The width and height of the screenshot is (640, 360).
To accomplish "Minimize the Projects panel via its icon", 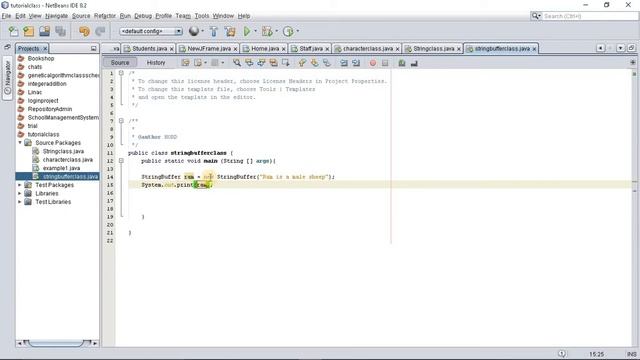I will point(93,48).
